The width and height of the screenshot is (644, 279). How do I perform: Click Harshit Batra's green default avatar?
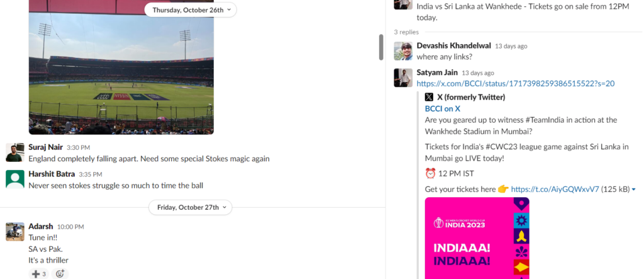[15, 179]
